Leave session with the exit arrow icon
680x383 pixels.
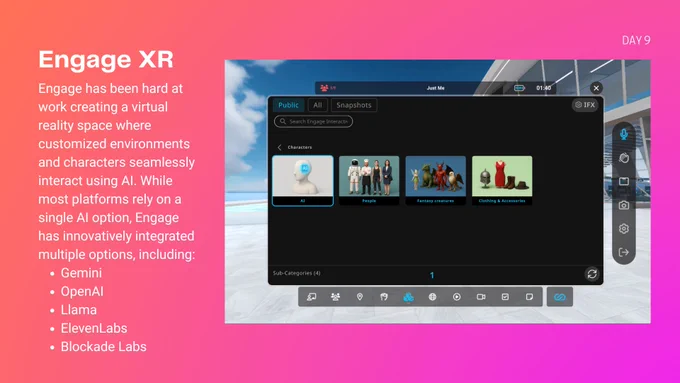click(x=624, y=252)
